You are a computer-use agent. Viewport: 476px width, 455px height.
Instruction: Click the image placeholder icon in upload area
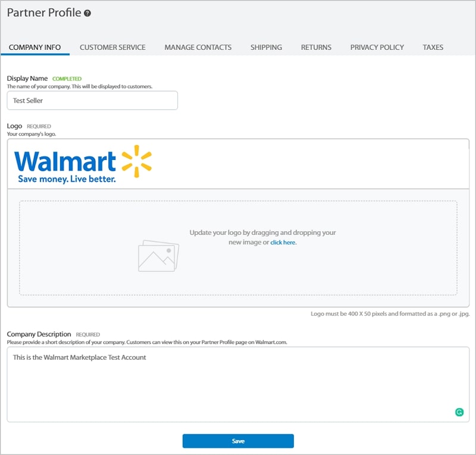(x=158, y=256)
